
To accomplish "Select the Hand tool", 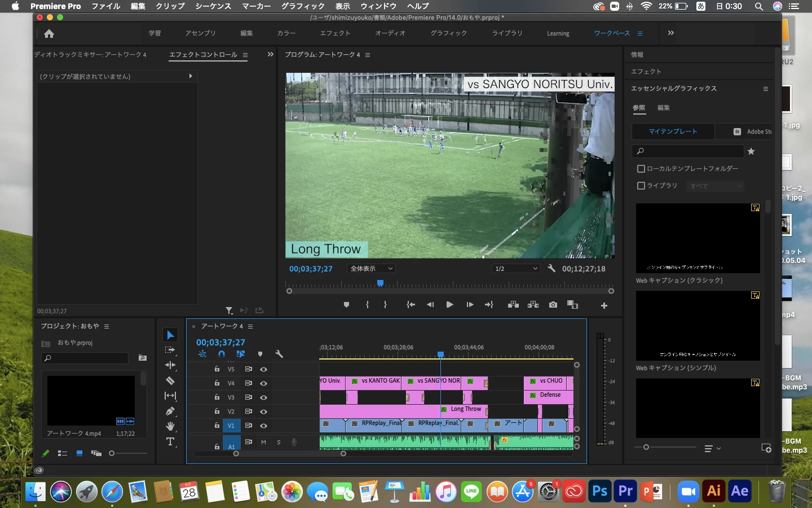I will (x=170, y=426).
